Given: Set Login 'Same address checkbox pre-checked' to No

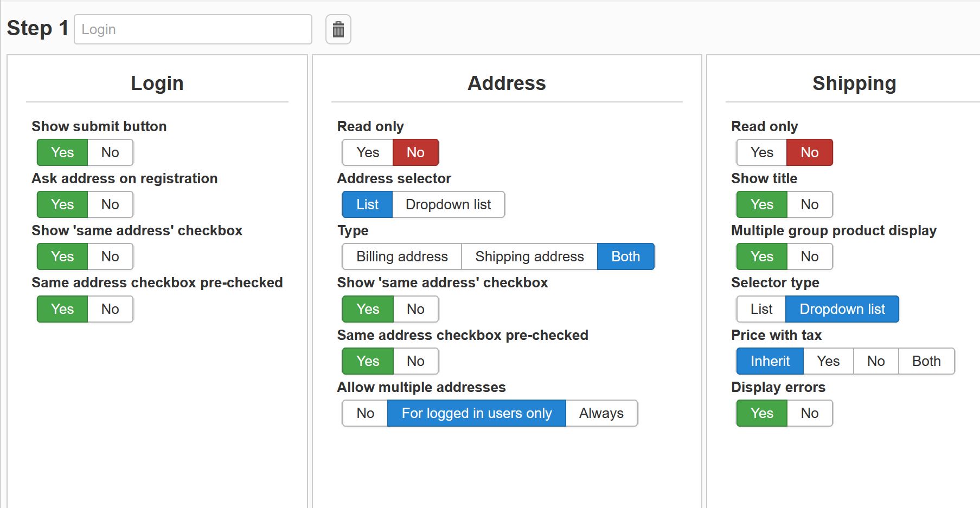Looking at the screenshot, I should [110, 309].
